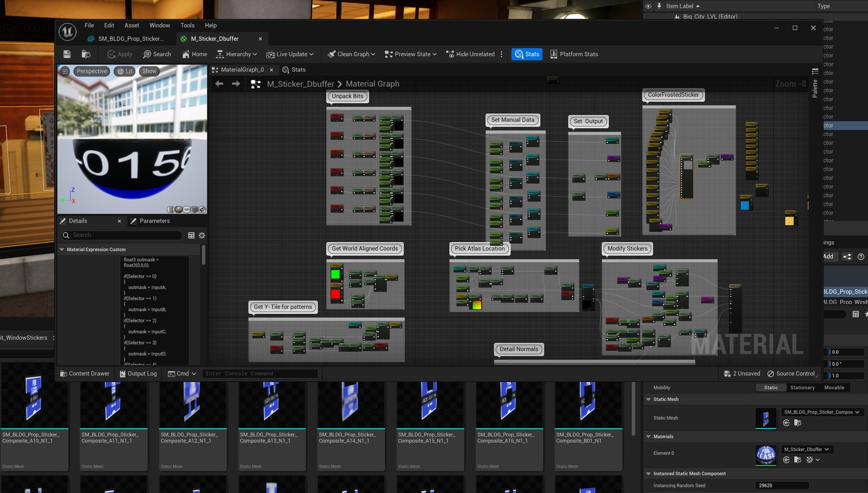Switch to the SM_BLDG_Prop_Sticker tab

pyautogui.click(x=125, y=39)
